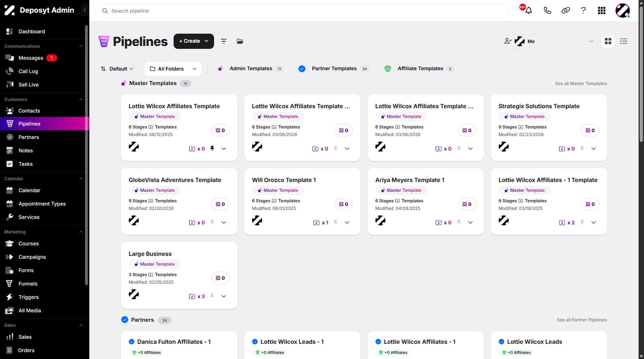The width and height of the screenshot is (644, 359).
Task: Expand the Strategix Solutions Template card chevron
Action: point(594,148)
